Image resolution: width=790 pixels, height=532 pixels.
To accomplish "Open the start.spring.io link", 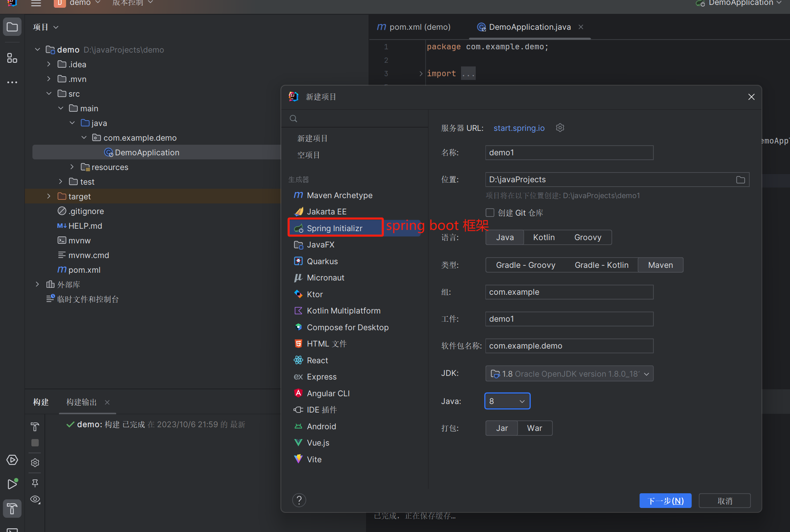I will (x=519, y=128).
